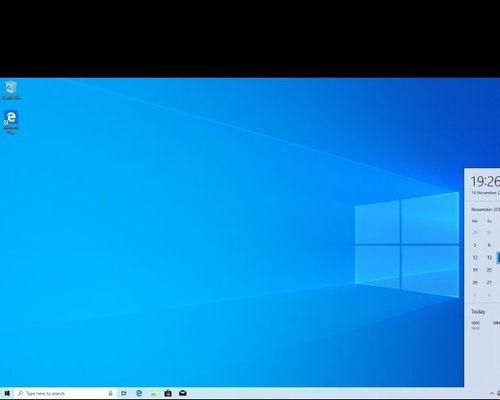The height and width of the screenshot is (400, 500).
Task: Click the '14 November' date link
Action: click(485, 193)
